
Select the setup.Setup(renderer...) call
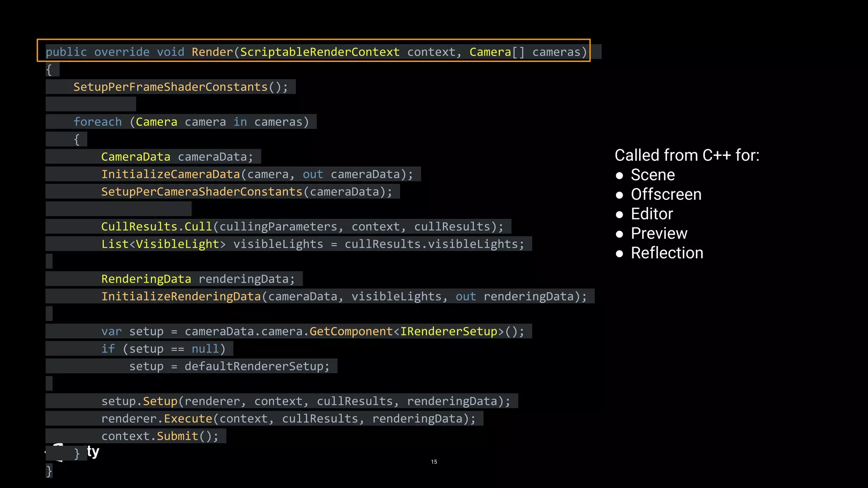coord(306,401)
